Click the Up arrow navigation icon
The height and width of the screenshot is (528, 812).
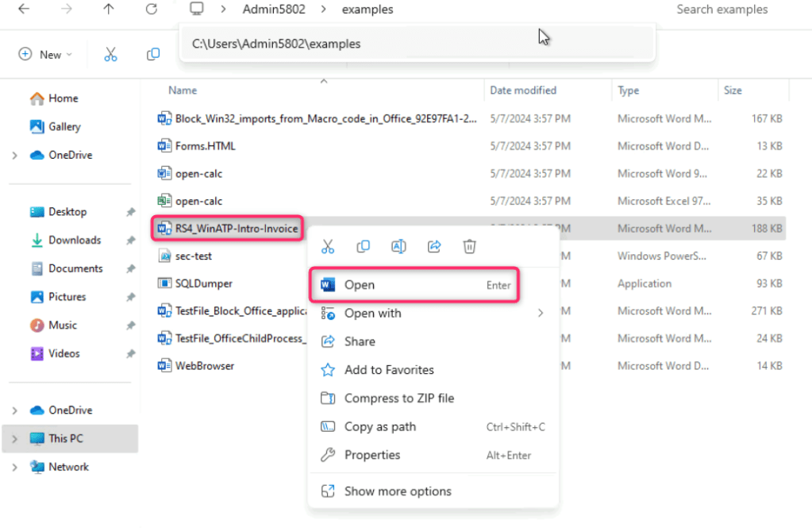pos(109,10)
